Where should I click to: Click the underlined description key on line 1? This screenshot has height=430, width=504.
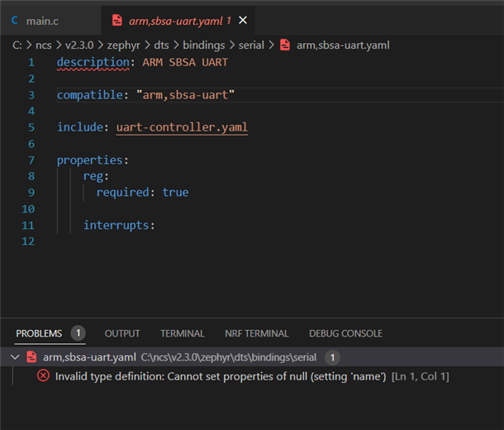(x=93, y=62)
